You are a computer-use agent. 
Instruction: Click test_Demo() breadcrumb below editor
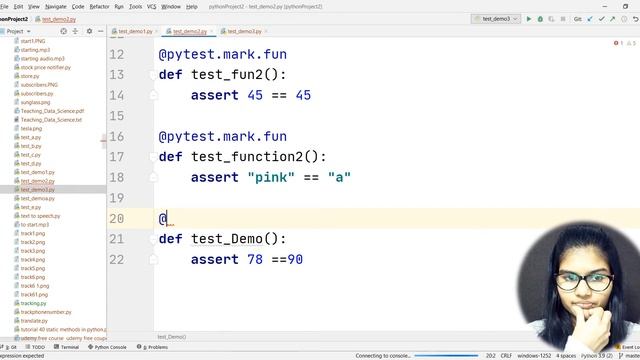(x=172, y=337)
